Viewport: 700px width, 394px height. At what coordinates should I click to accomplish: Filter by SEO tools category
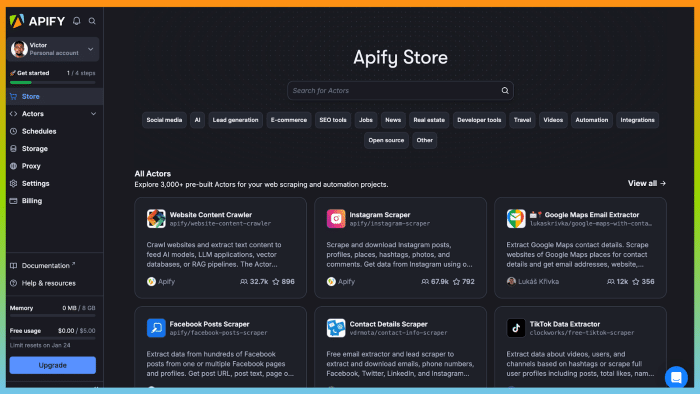(x=333, y=120)
